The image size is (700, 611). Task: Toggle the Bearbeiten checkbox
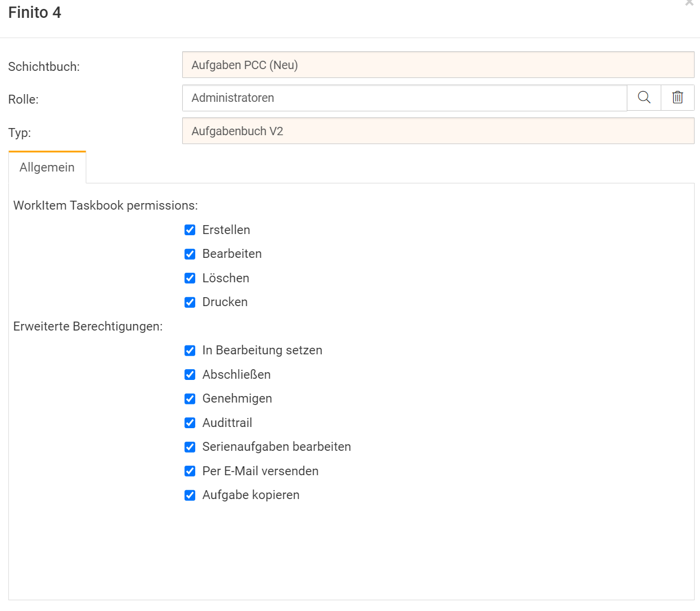click(x=190, y=254)
